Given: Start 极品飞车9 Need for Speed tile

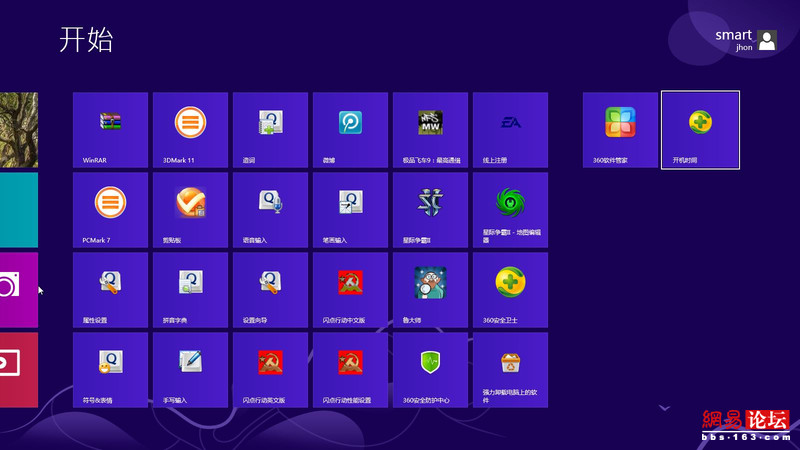Looking at the screenshot, I should (430, 130).
